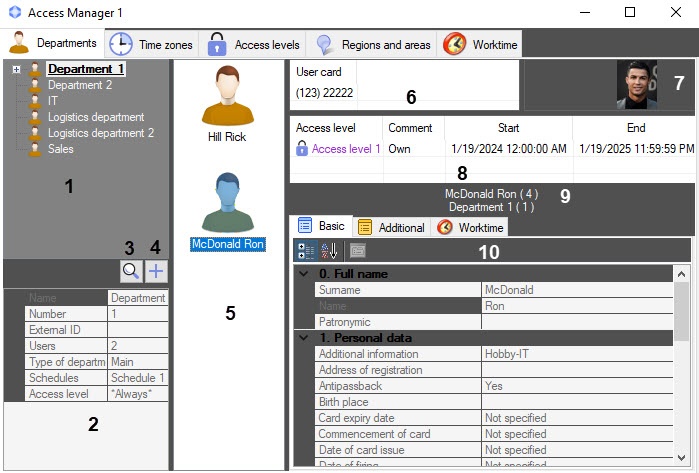The height and width of the screenshot is (473, 699).
Task: Switch to the Time zones tab
Action: 150,44
